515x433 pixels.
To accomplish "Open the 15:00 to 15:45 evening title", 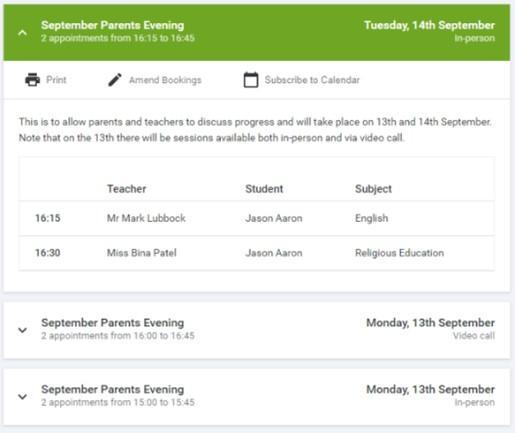I will click(113, 389).
